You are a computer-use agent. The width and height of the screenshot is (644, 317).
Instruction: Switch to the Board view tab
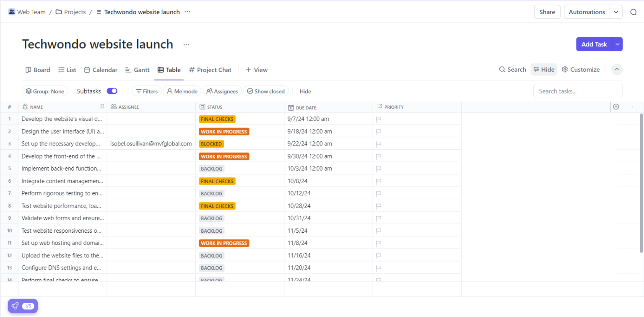coord(38,70)
